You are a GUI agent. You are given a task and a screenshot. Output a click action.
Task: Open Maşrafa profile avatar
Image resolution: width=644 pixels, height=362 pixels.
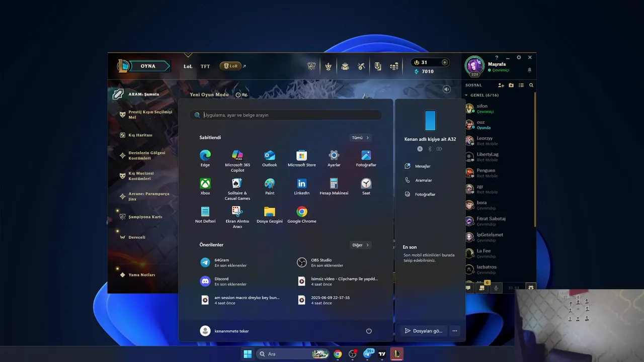pyautogui.click(x=474, y=66)
